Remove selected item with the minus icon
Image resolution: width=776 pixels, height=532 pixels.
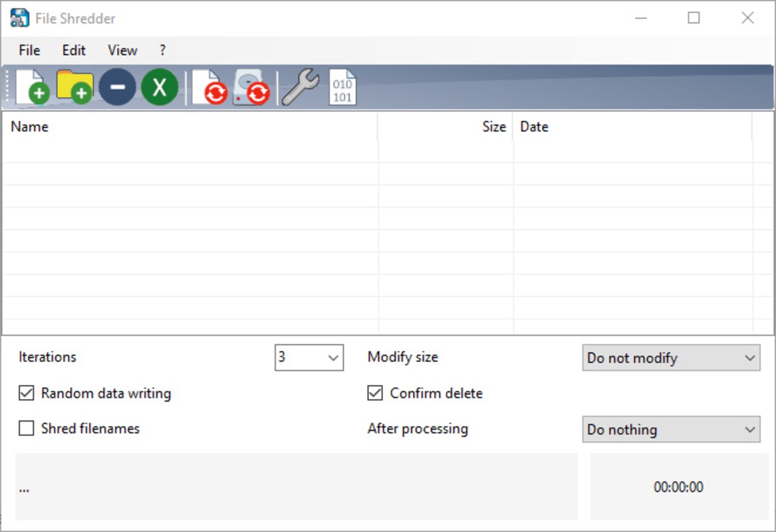pos(117,87)
